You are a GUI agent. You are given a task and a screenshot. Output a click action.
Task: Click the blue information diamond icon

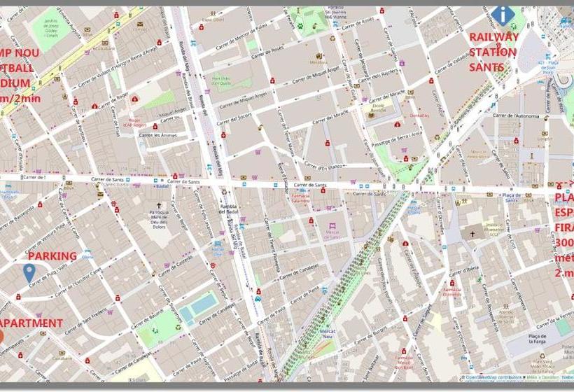501,15
